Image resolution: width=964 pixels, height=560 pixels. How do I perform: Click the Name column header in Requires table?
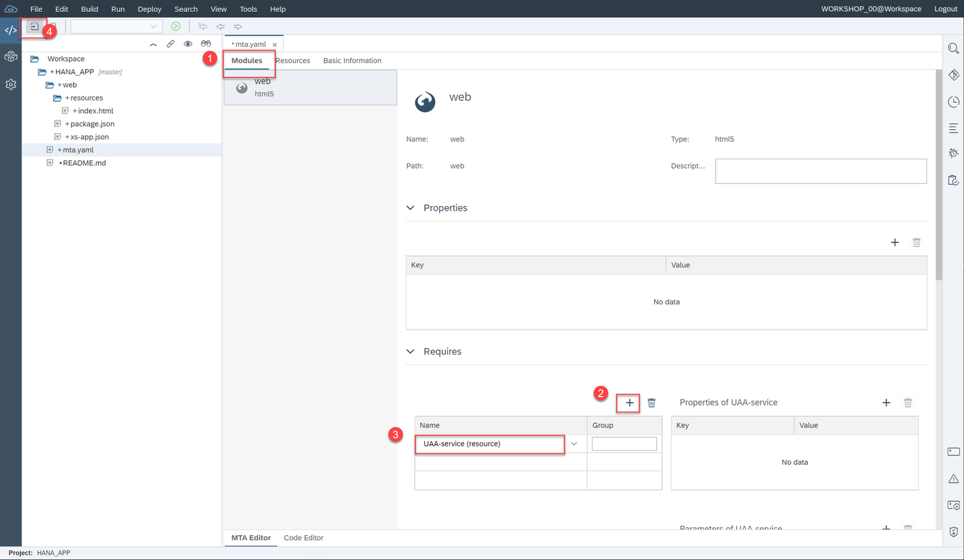pyautogui.click(x=501, y=426)
